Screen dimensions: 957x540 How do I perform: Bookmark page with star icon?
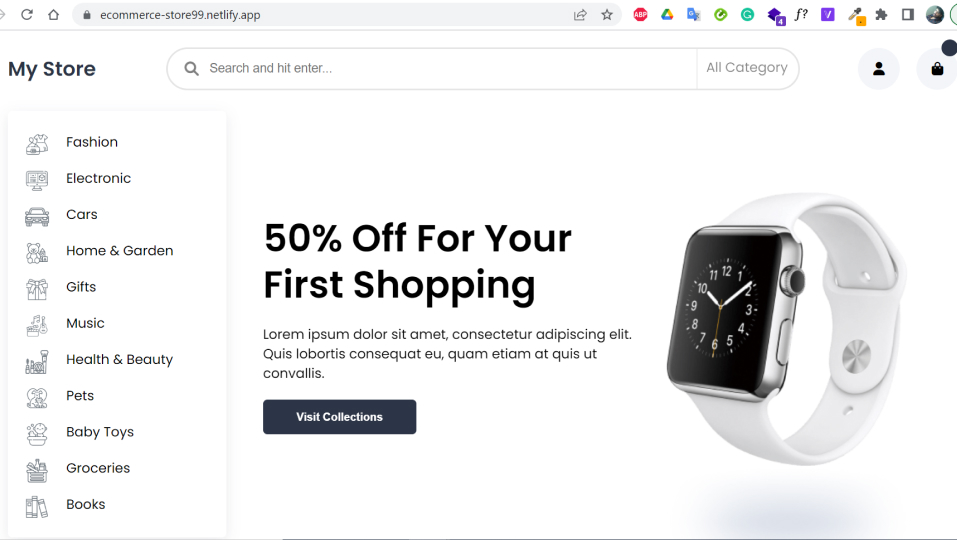[607, 15]
